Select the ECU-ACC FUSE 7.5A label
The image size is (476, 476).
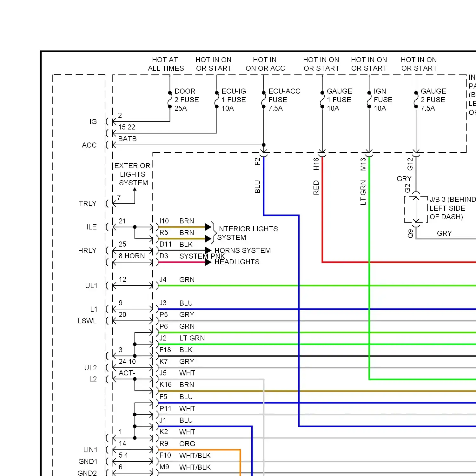[x=284, y=100]
